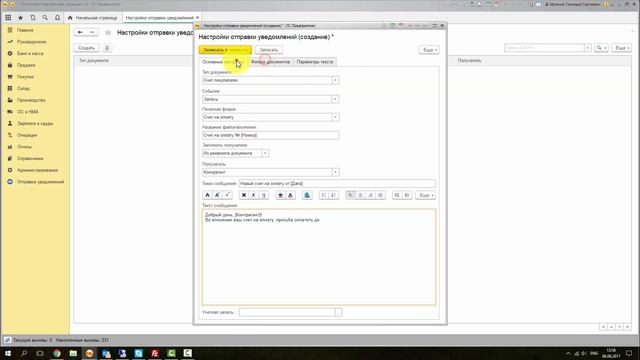This screenshot has width=640, height=360.
Task: Toggle align left in message editor
Action: pyautogui.click(x=350, y=195)
